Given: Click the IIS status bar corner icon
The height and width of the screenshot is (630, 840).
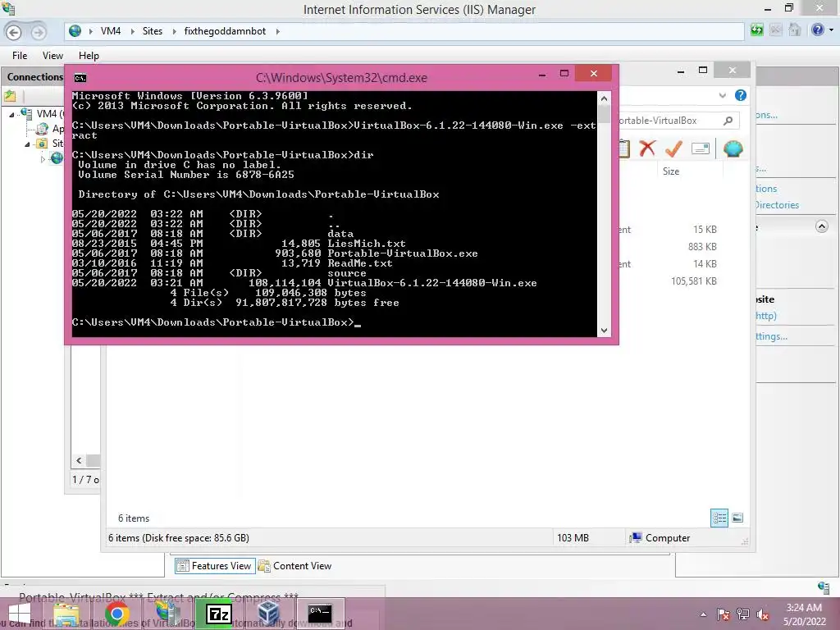Looking at the screenshot, I should pos(824,587).
